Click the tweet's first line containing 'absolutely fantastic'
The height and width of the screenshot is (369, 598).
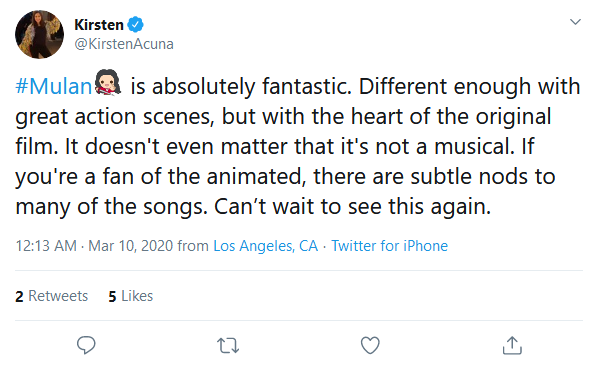coord(297,86)
